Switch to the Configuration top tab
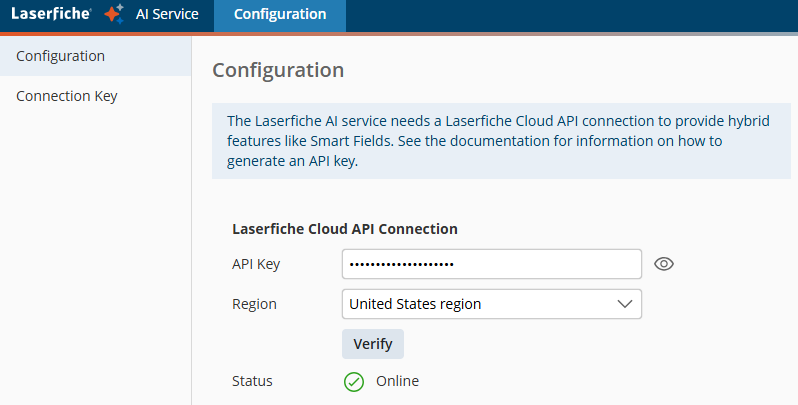Image resolution: width=798 pixels, height=405 pixels. pyautogui.click(x=279, y=14)
